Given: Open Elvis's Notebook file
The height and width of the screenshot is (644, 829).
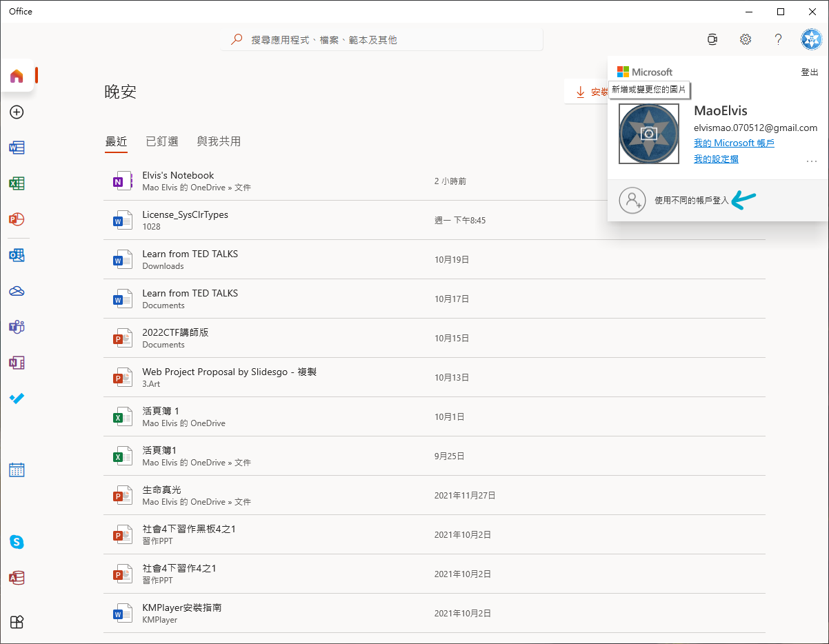Looking at the screenshot, I should [x=435, y=181].
